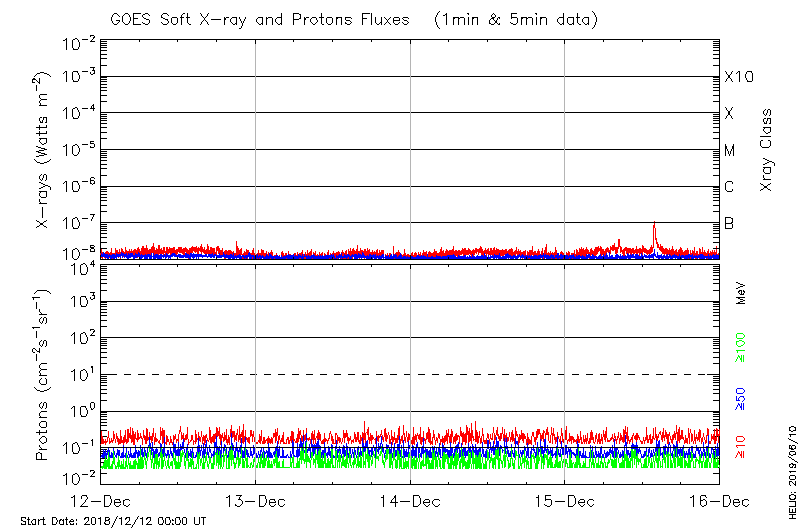800x530 pixels.
Task: Click the M X-ray class label
Action: pos(730,151)
